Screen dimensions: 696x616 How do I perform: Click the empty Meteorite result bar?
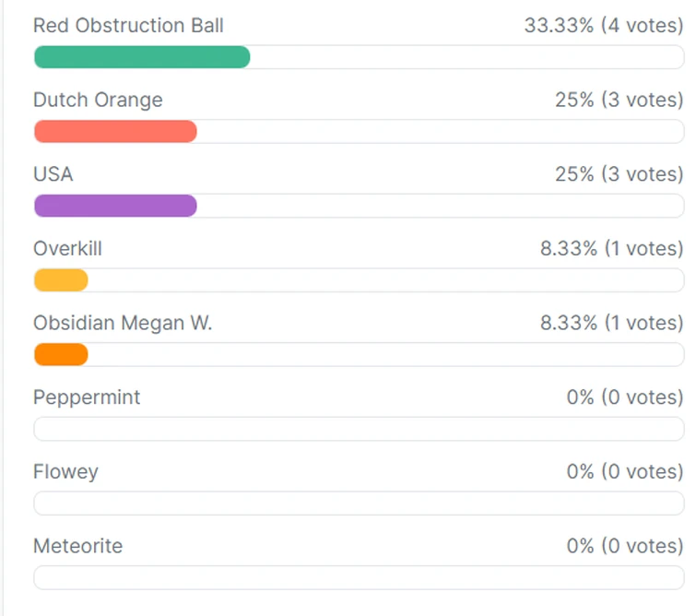pos(359,577)
